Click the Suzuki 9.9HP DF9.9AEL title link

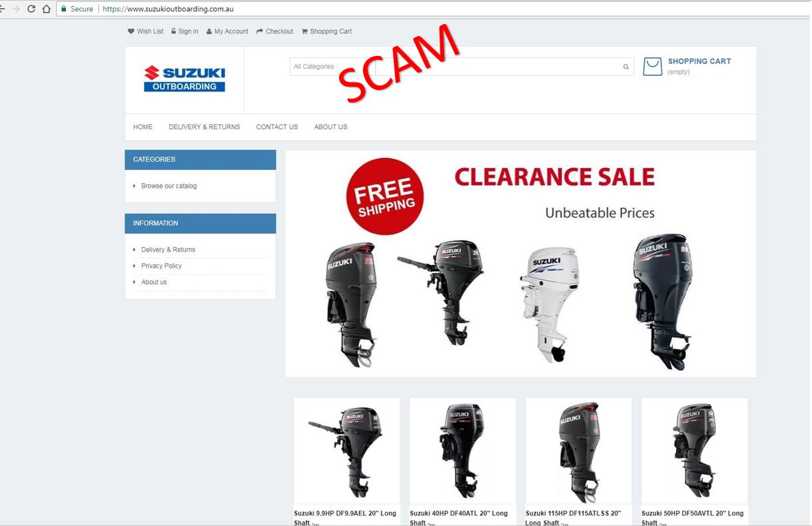pos(345,518)
